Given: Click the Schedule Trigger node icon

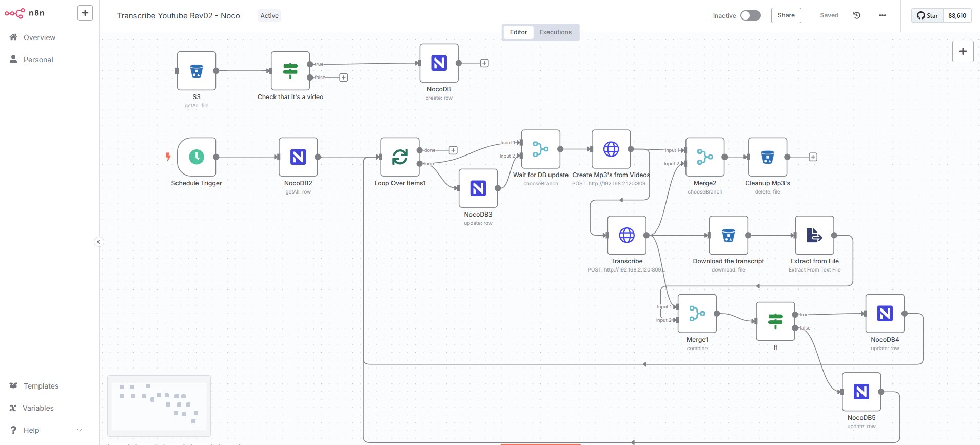Looking at the screenshot, I should tap(197, 157).
